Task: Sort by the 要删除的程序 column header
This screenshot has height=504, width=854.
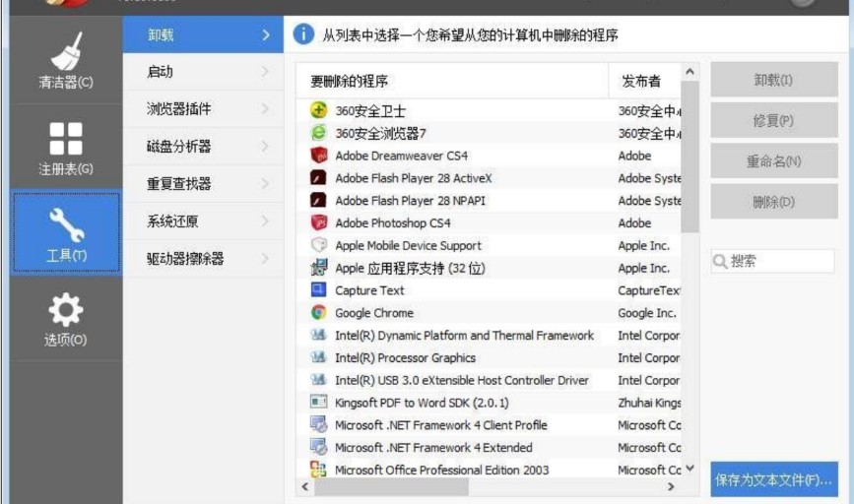Action: tap(452, 81)
